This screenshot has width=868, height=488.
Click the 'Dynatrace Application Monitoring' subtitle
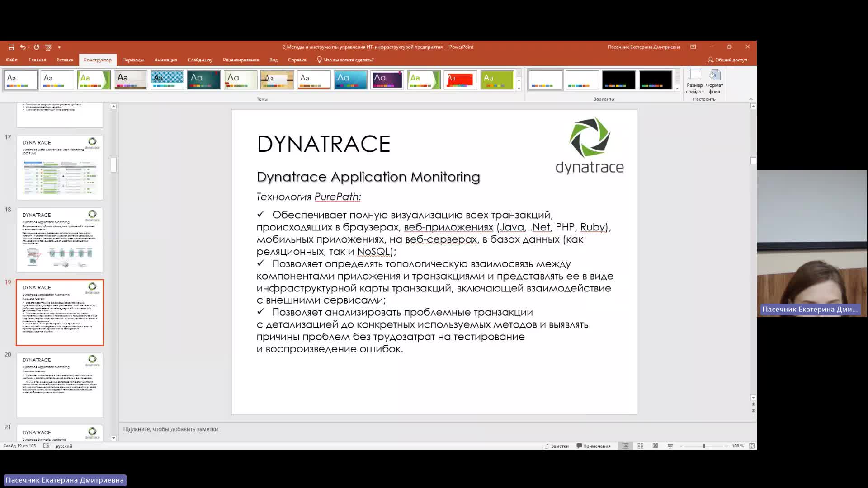pos(368,177)
